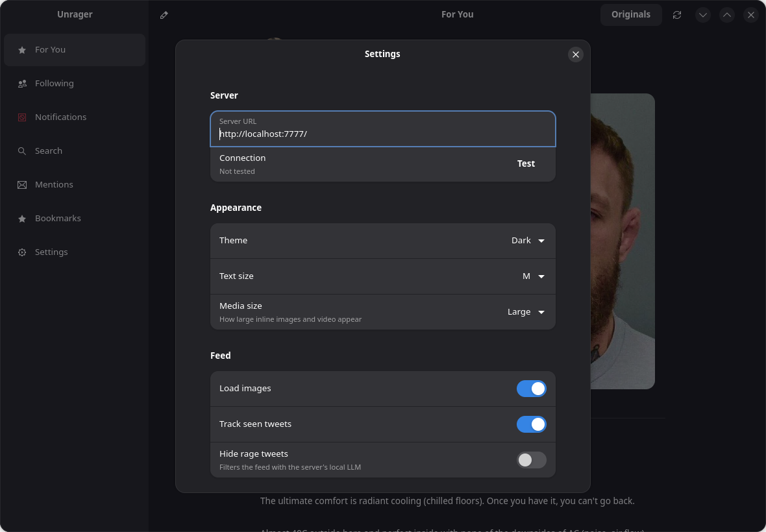Open the Search sidebar label
This screenshot has height=532, width=766.
pos(49,151)
